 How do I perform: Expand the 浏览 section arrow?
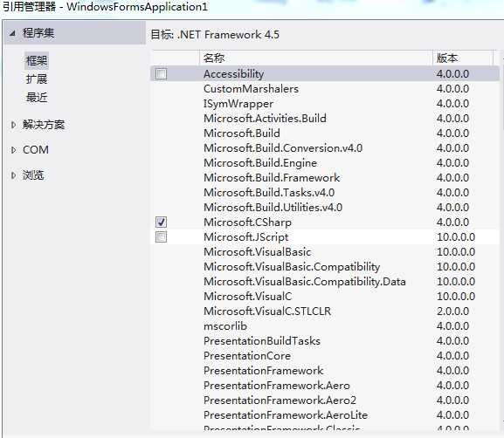coord(13,175)
